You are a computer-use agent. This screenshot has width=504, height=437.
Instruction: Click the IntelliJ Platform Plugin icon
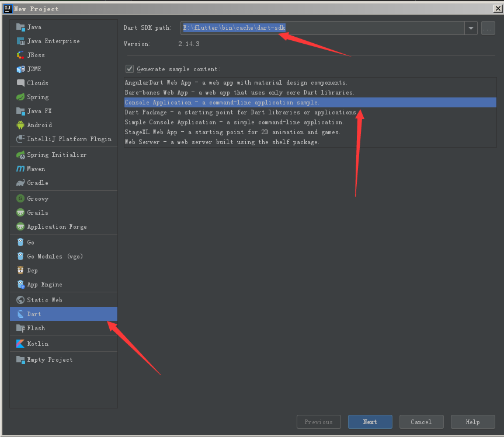20,139
